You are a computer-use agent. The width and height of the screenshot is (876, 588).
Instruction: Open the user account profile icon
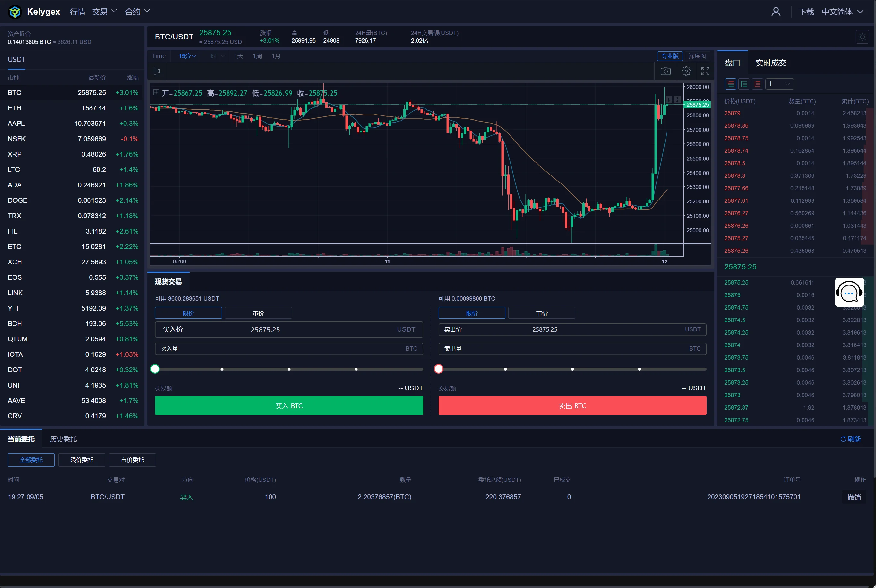coord(776,12)
